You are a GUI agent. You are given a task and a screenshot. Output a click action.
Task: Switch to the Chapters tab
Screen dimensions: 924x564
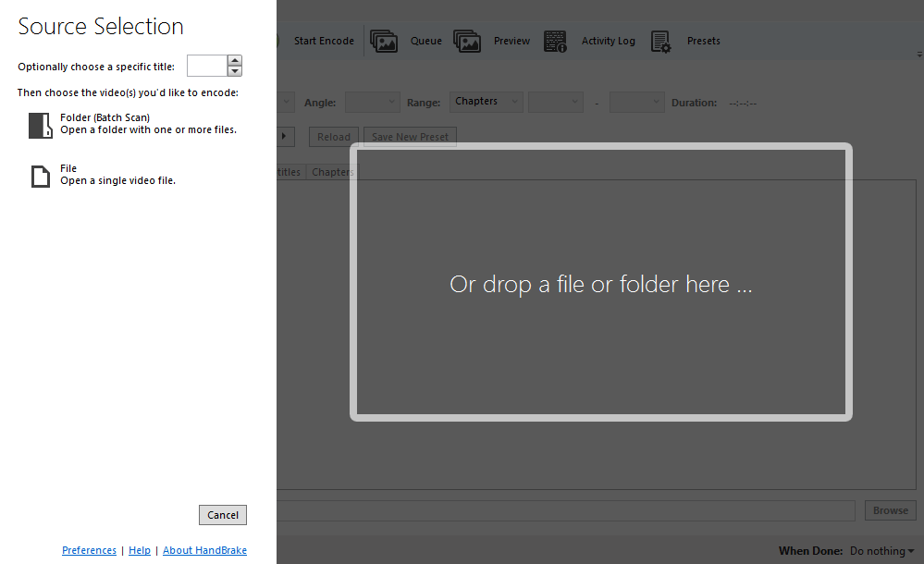click(x=331, y=172)
